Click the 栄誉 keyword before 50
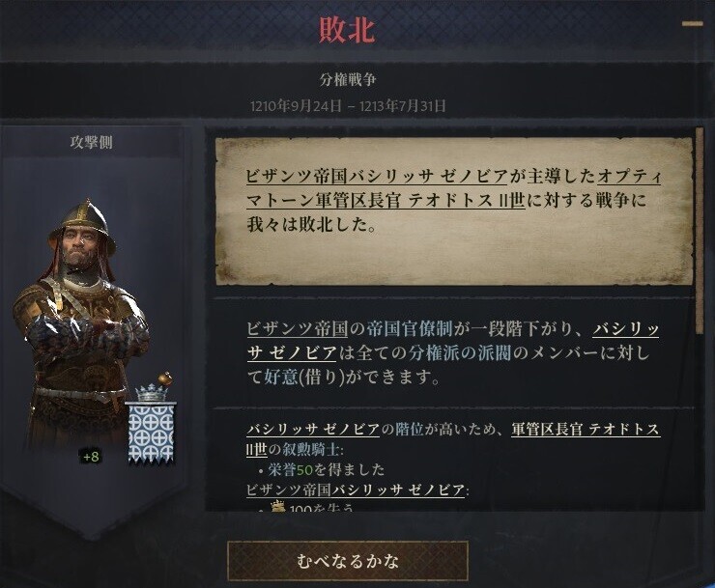This screenshot has width=715, height=588. click(x=282, y=469)
